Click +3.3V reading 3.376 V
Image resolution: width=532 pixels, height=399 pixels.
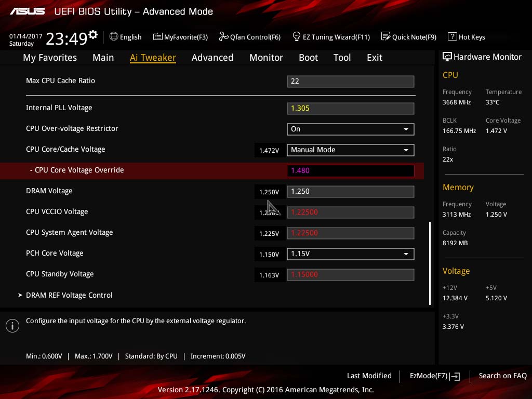pyautogui.click(x=453, y=326)
